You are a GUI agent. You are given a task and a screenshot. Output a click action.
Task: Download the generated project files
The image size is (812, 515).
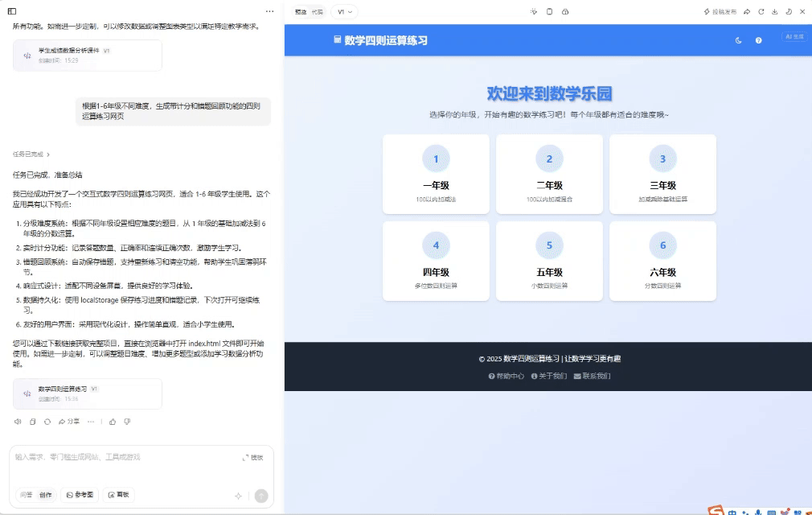774,12
